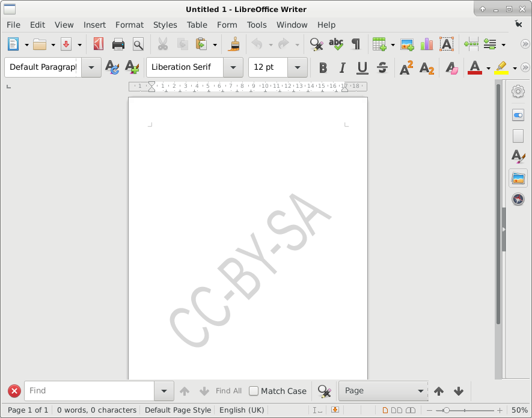Switch to multiple-page view in status bar
532x418 pixels.
(397, 410)
